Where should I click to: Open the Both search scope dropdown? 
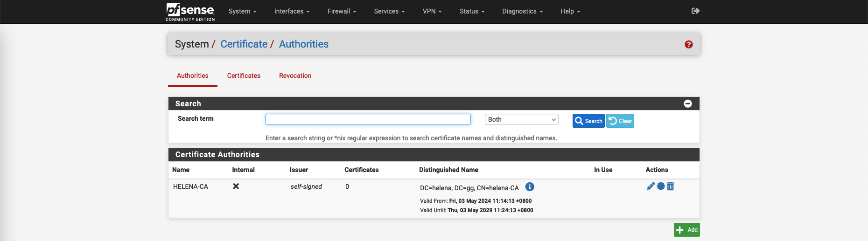(x=521, y=120)
